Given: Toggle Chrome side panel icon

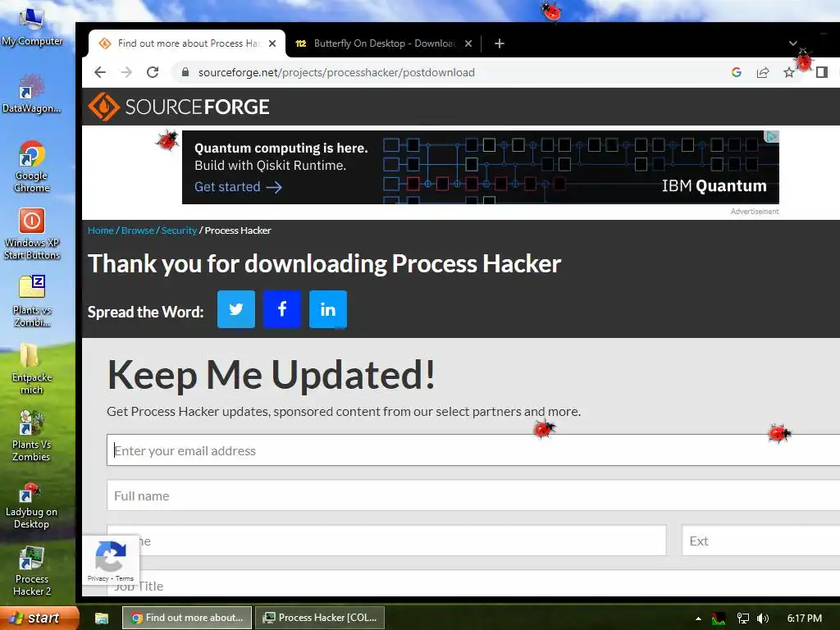Looking at the screenshot, I should coord(822,72).
